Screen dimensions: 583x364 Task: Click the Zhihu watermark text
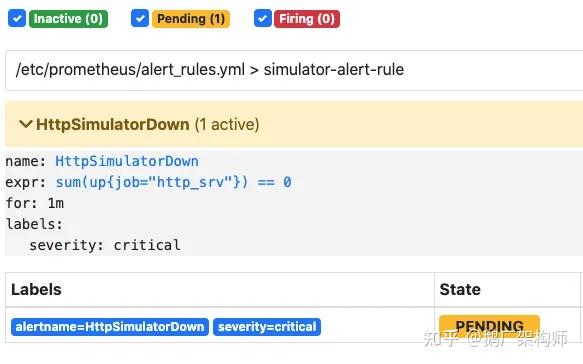(x=495, y=338)
